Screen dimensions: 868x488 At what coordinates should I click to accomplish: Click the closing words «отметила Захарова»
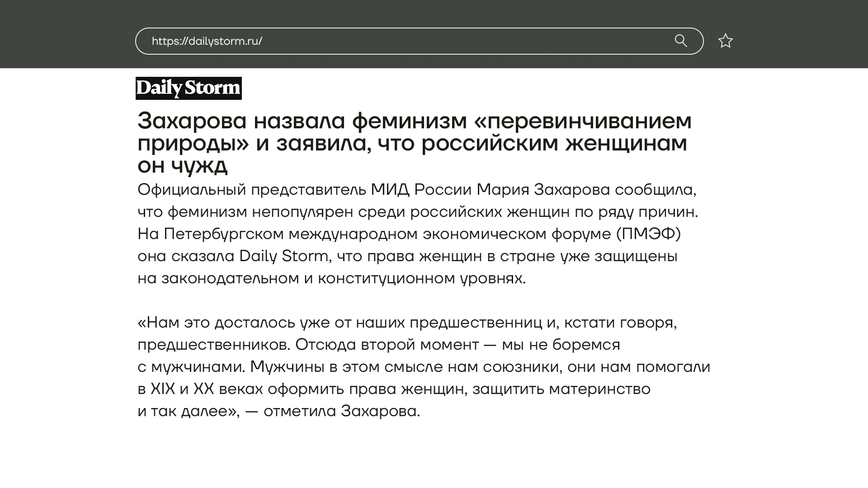pos(341,411)
